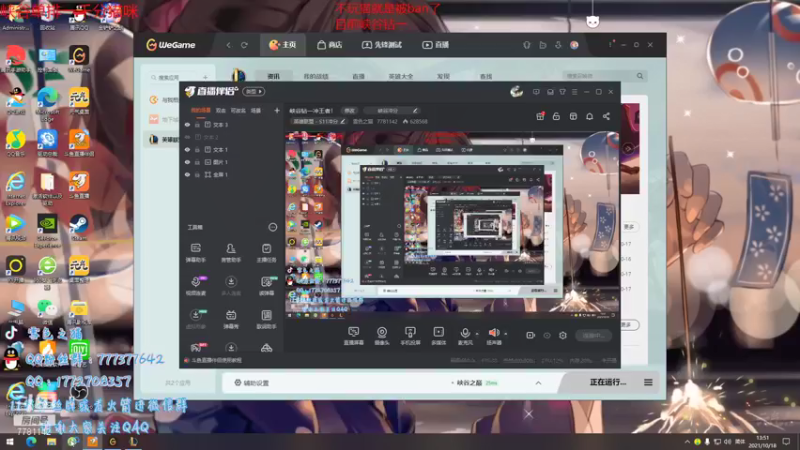Open the GeForce Experience desktop icon

[47, 231]
